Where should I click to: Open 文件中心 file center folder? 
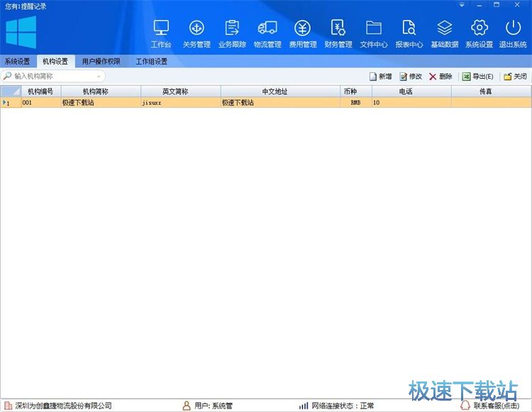pos(374,33)
